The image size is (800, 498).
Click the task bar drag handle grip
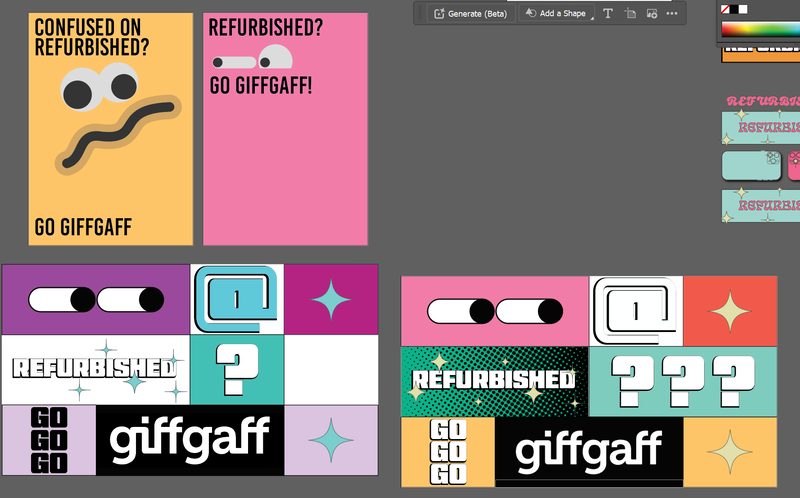[x=420, y=14]
